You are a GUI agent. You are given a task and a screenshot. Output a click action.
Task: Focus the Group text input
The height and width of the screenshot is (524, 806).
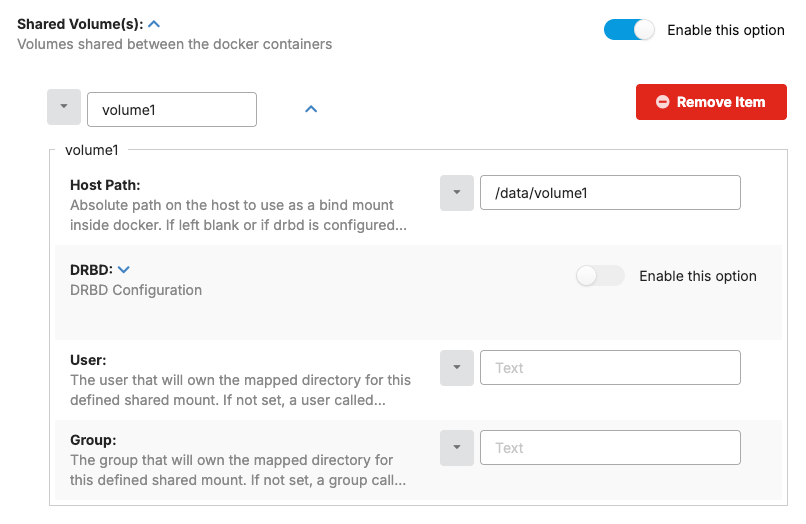click(x=610, y=448)
